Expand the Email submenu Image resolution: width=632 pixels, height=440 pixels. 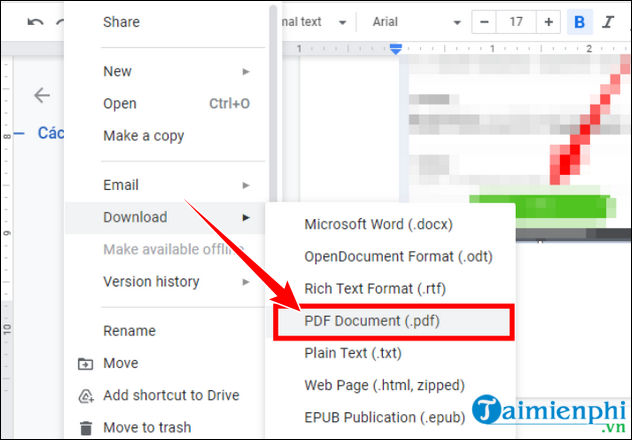[x=165, y=185]
